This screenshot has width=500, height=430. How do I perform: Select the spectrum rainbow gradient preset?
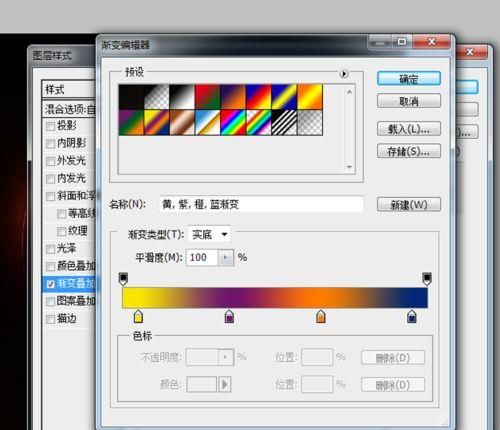pos(233,122)
